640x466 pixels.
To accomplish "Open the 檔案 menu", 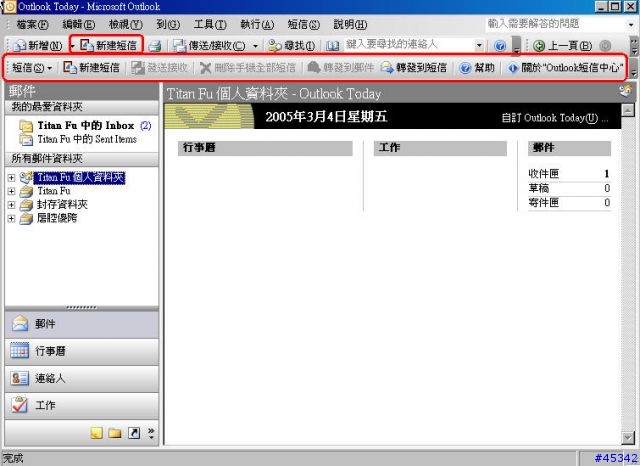I will click(32, 24).
